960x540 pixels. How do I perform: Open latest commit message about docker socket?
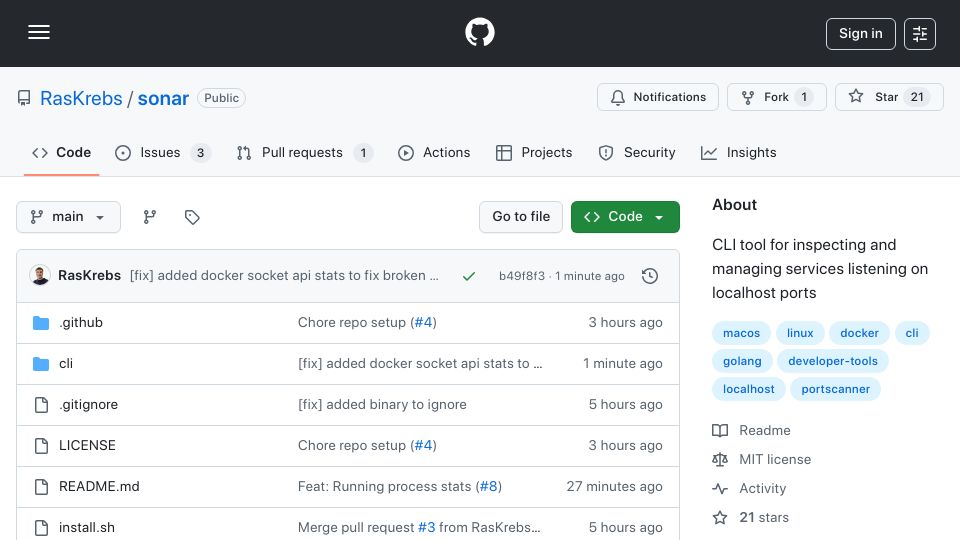click(284, 276)
